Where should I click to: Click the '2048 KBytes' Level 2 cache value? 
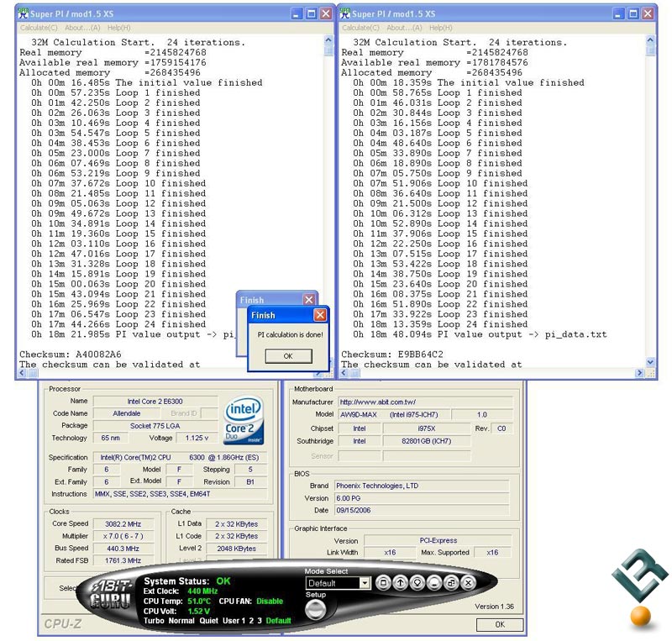(x=237, y=549)
